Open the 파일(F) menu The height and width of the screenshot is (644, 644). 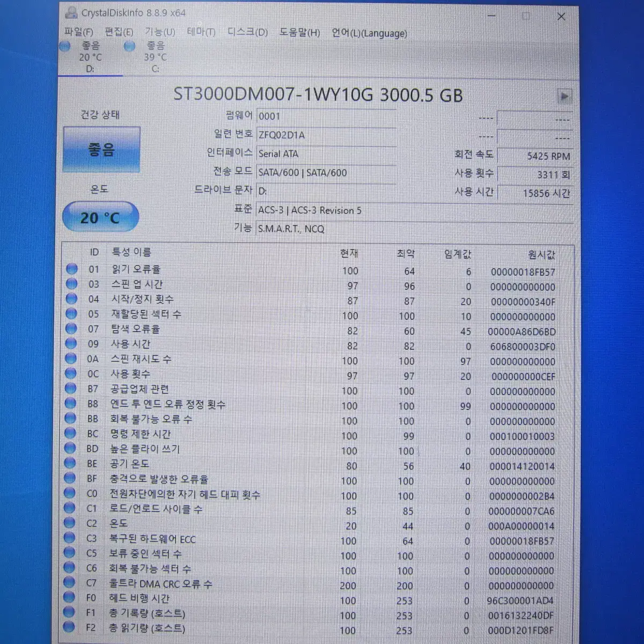click(x=78, y=32)
